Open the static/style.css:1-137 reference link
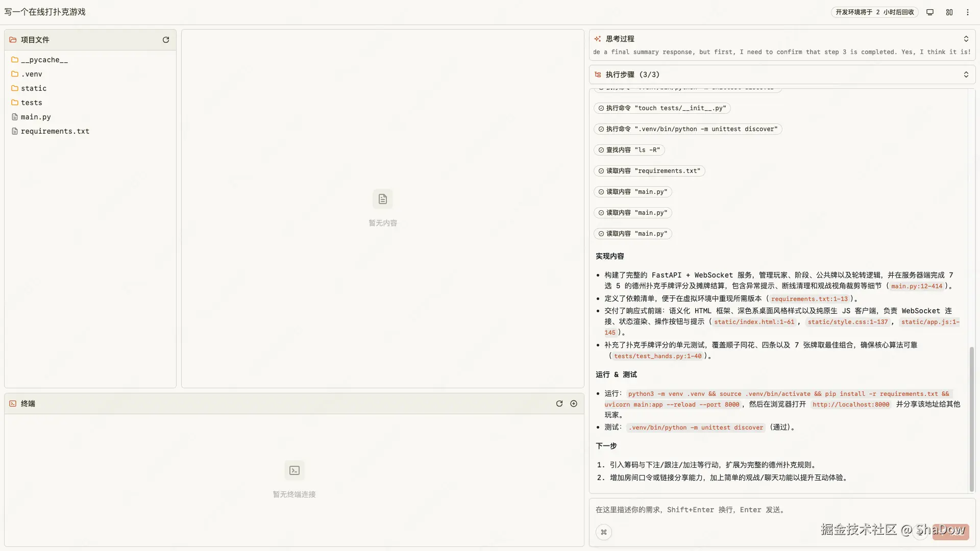This screenshot has width=980, height=551. pyautogui.click(x=848, y=322)
